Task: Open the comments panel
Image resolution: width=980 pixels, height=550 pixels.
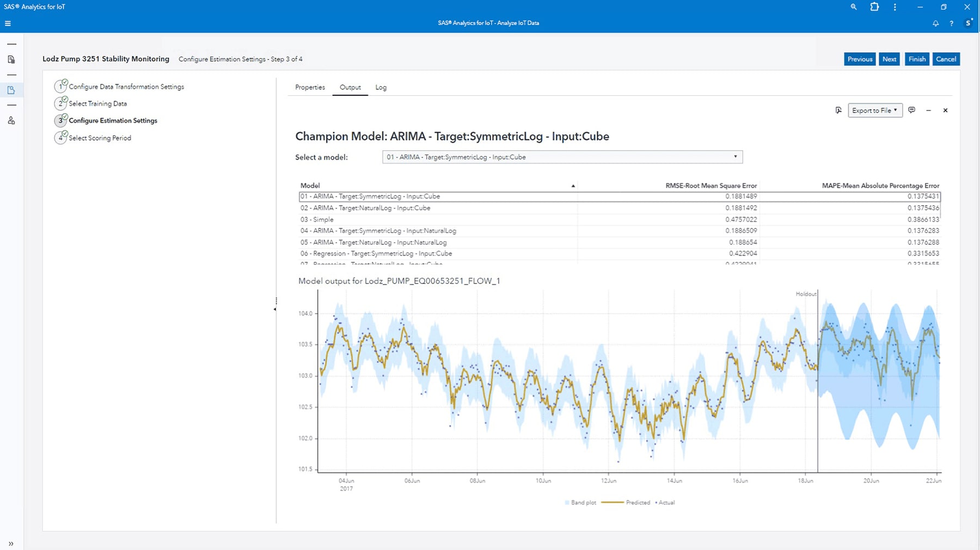Action: coord(912,110)
